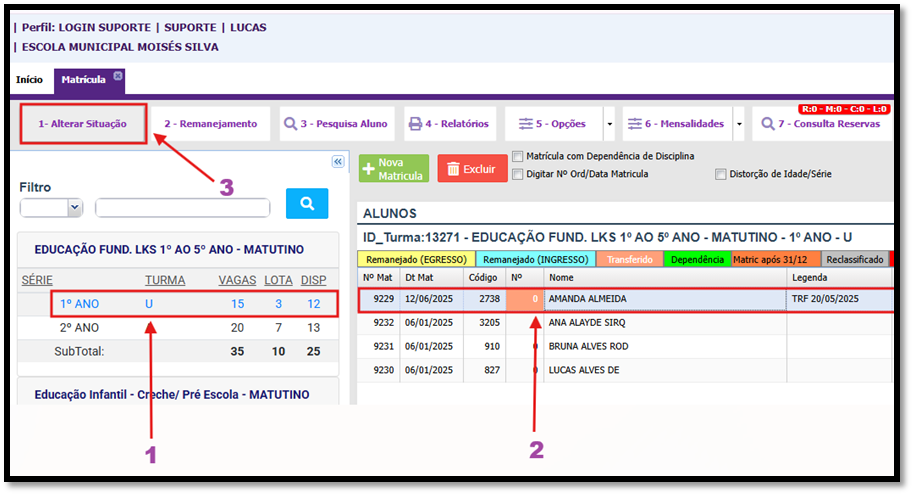913x495 pixels.
Task: Open 2 - Remanejamento menu item
Action: coord(210,124)
